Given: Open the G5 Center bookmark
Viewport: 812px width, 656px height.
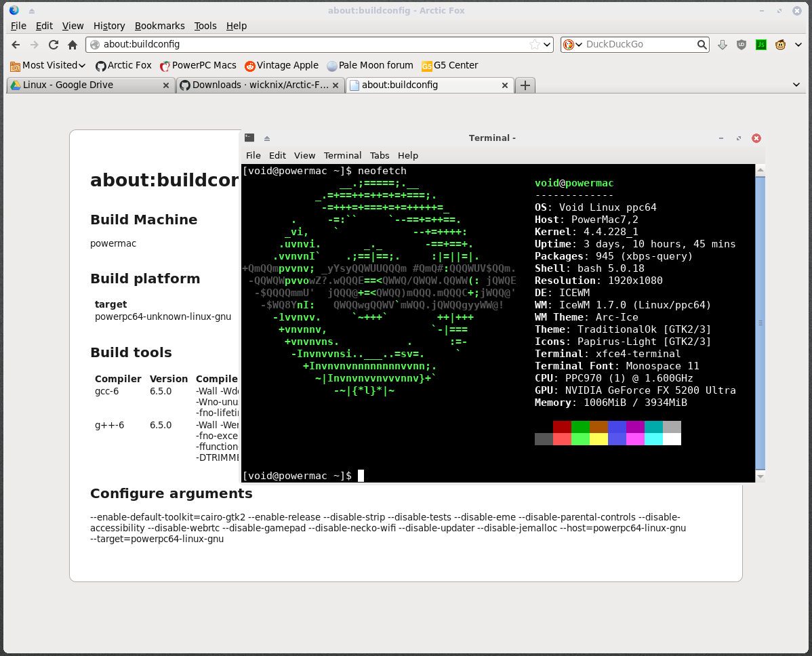Looking at the screenshot, I should click(x=449, y=65).
